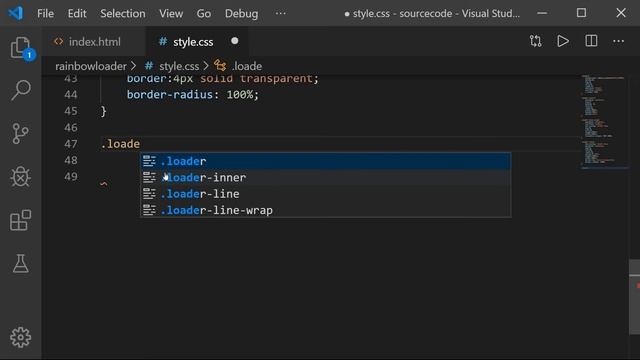Click the unsaved dot on style.css tab
Screen dimensions: 640x360
tap(235, 41)
